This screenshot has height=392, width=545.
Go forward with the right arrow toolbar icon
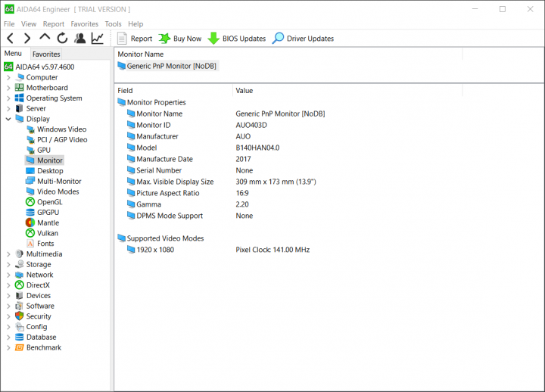click(x=27, y=39)
